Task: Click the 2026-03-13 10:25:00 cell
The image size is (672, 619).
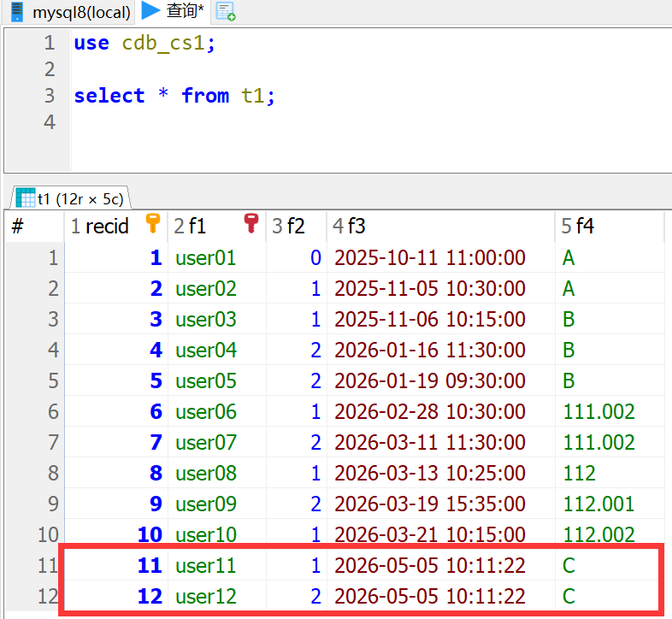Action: 441,474
